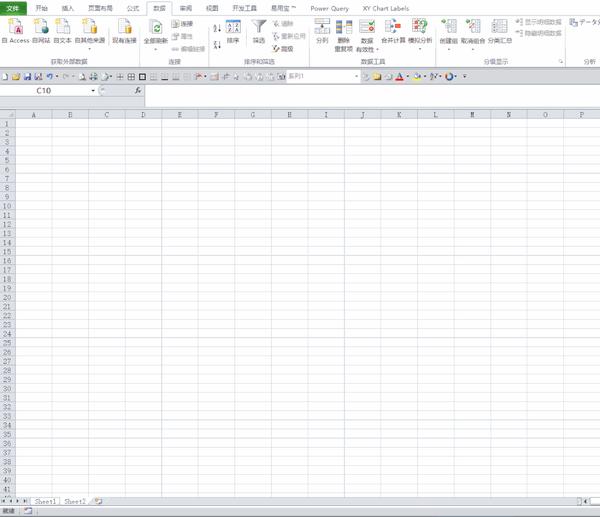The height and width of the screenshot is (517, 600).
Task: Apply thick box border icon in quick toolbar
Action: point(142,77)
